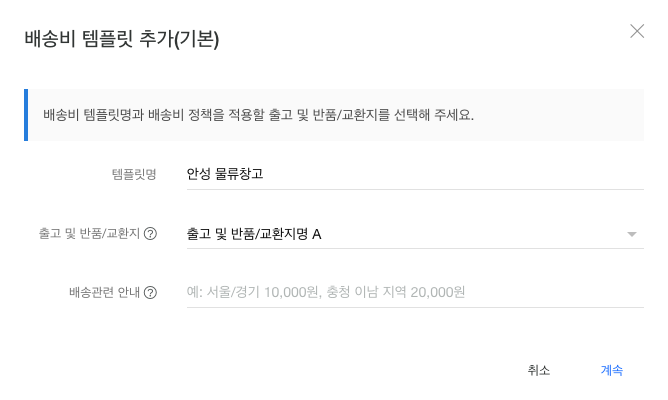Click the 출고 및 반품/교환지 field label

point(89,234)
